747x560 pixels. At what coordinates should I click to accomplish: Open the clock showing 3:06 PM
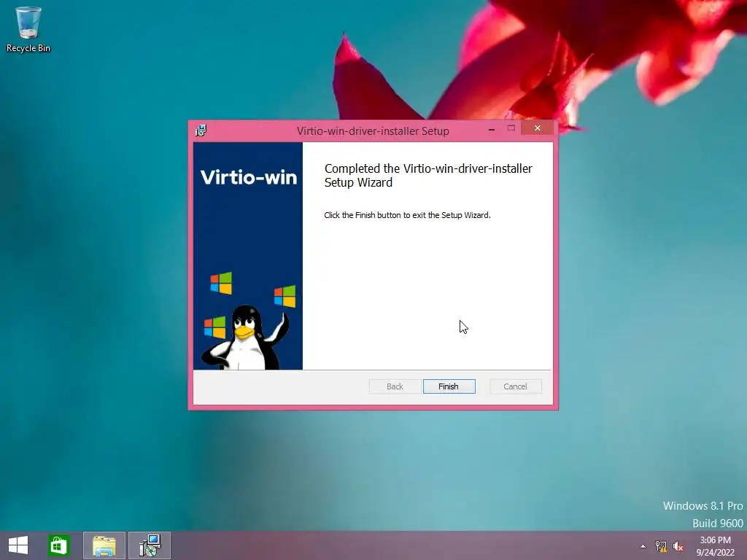715,546
